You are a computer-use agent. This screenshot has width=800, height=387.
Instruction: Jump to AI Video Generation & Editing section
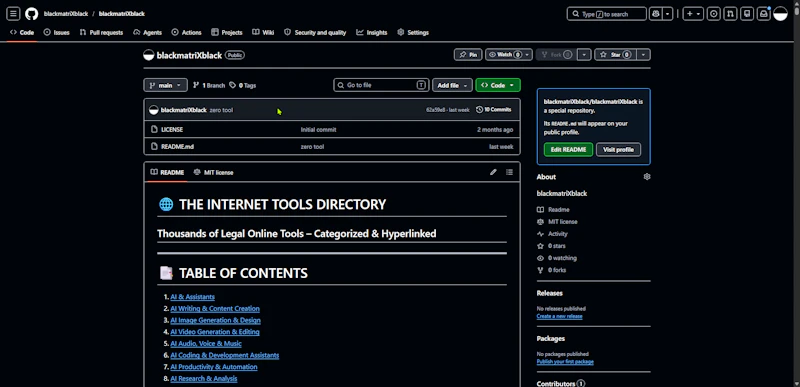215,332
